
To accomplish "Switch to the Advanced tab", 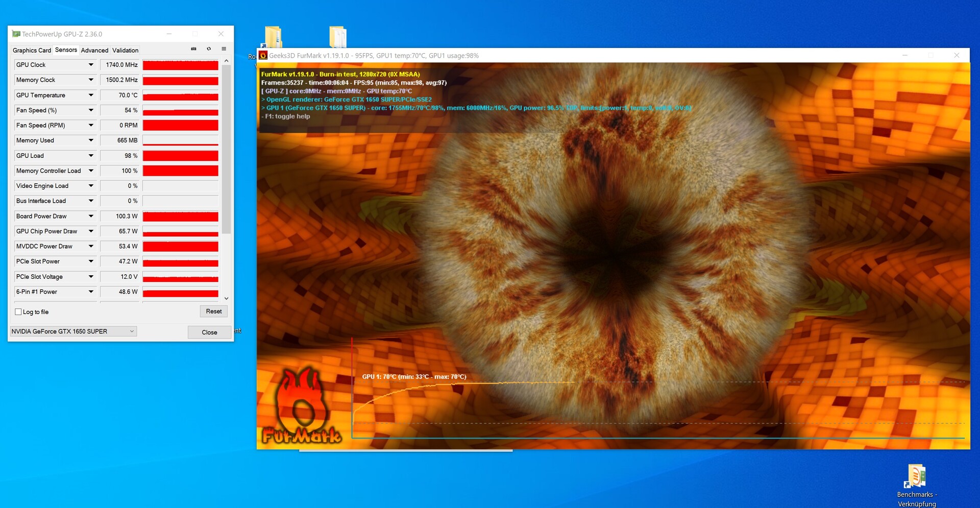I will coord(94,50).
